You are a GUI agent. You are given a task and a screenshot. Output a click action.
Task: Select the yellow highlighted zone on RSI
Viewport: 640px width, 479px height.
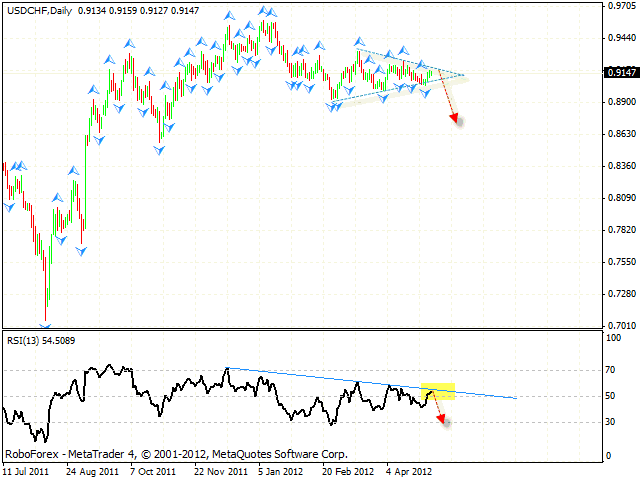coord(439,391)
